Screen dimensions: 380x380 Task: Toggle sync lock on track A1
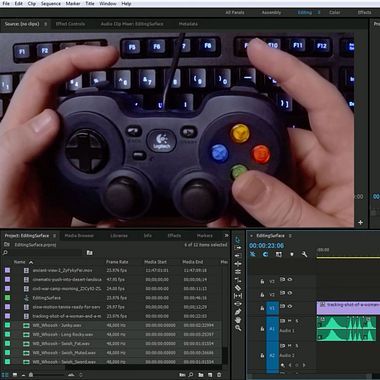282,321
